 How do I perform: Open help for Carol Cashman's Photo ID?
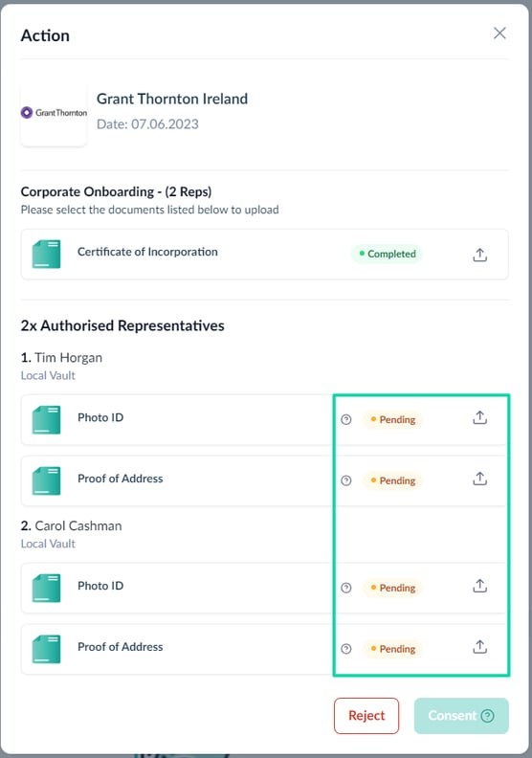(346, 588)
